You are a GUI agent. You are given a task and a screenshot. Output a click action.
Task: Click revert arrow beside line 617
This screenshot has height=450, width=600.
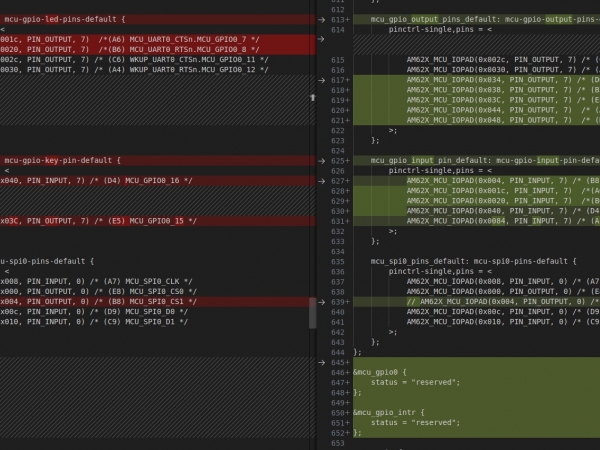tap(321, 80)
